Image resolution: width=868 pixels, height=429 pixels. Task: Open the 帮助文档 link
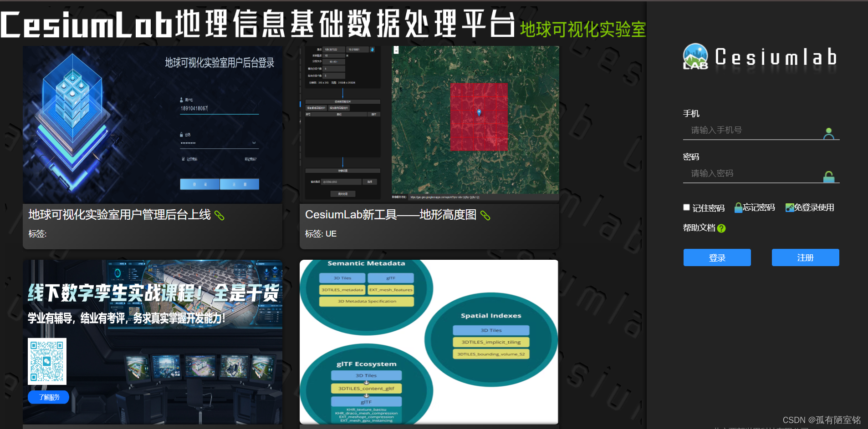[x=700, y=228]
